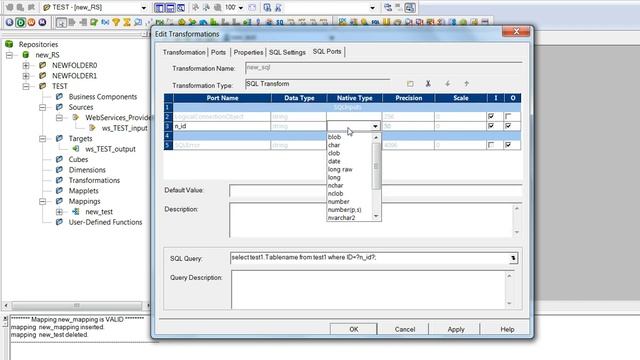Open Repository Manager via the R icon
The height and width of the screenshot is (360, 640).
(x=9, y=22)
